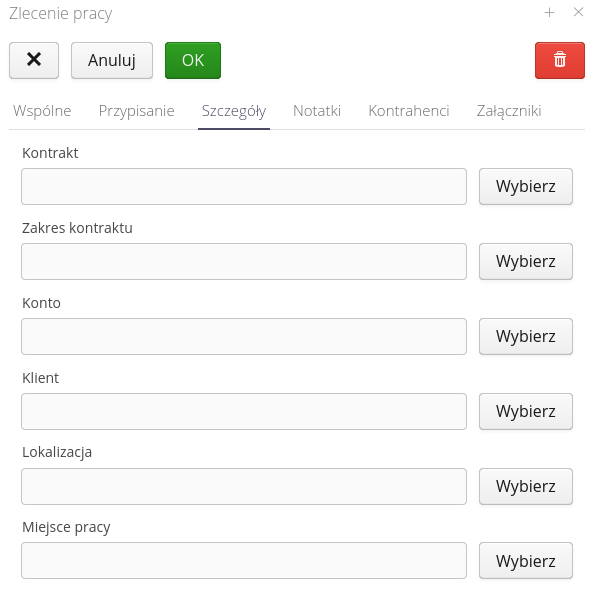Click Wybierz next to Lokalizacja

tap(525, 486)
